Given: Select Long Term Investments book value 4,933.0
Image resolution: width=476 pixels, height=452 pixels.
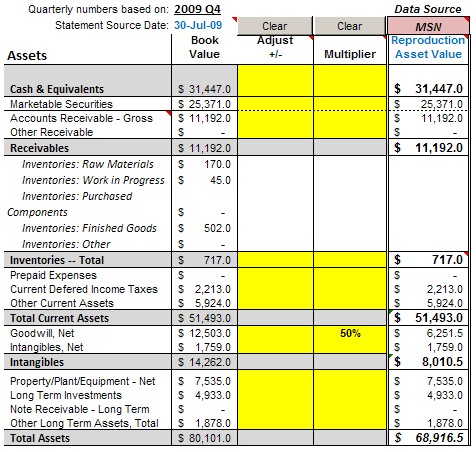Looking at the screenshot, I should pos(204,395).
